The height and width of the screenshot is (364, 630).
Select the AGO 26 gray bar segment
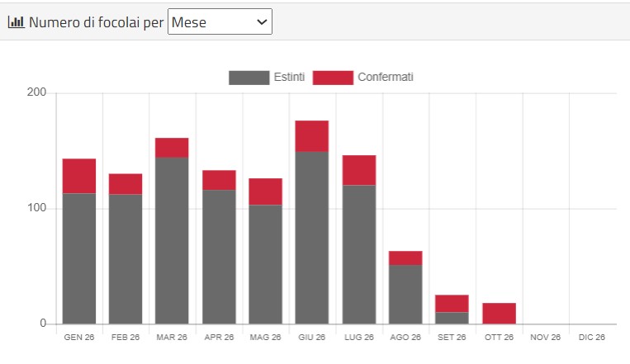pyautogui.click(x=405, y=295)
